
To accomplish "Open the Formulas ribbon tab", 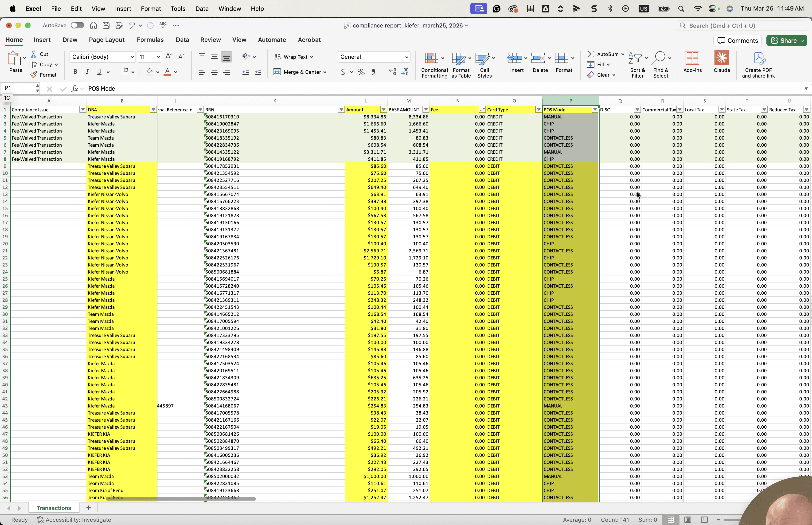I will [150, 39].
